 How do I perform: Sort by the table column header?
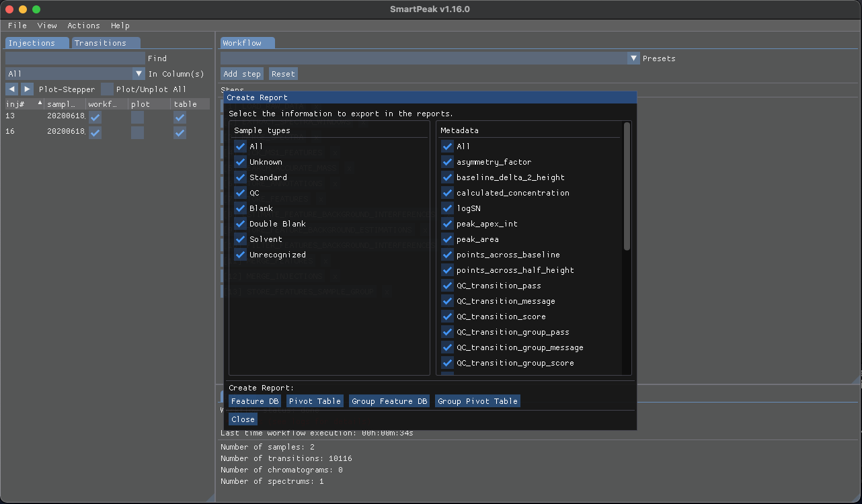tap(191, 104)
